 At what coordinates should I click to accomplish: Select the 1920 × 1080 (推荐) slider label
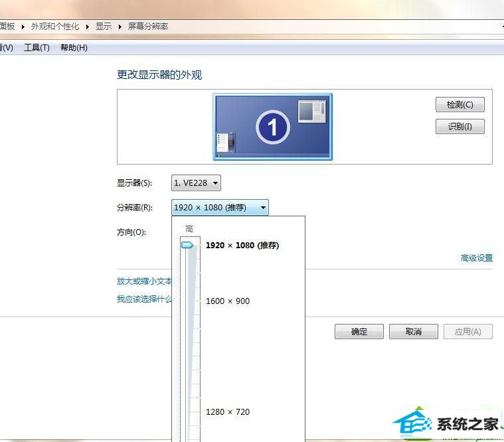242,246
